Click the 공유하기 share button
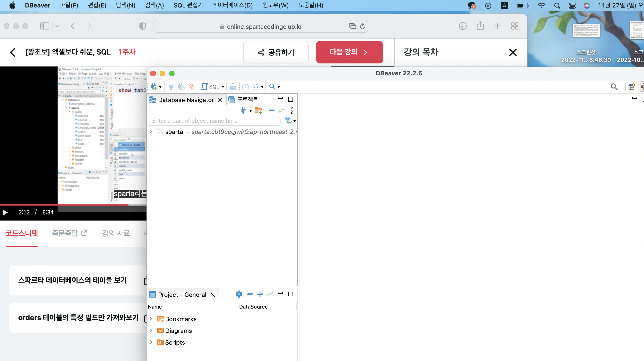 (x=276, y=52)
